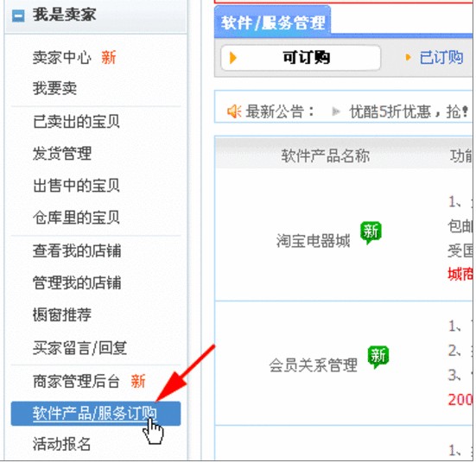Viewport: 476px width, 463px height.
Task: Select 淘宝电器城 product
Action: point(313,241)
